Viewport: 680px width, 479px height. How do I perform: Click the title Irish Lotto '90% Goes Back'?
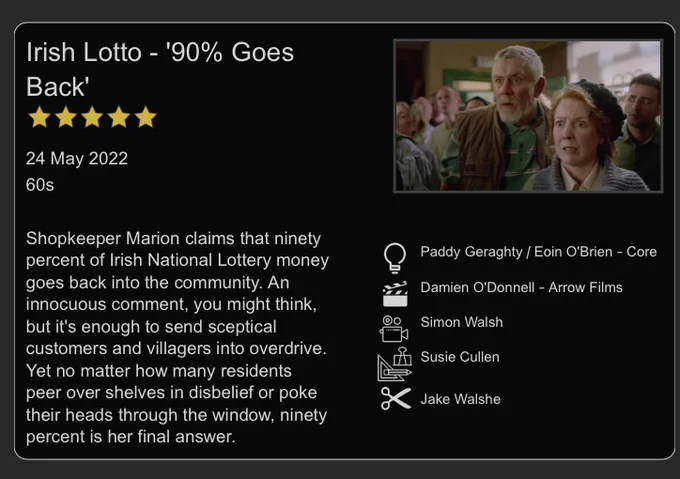[160, 69]
